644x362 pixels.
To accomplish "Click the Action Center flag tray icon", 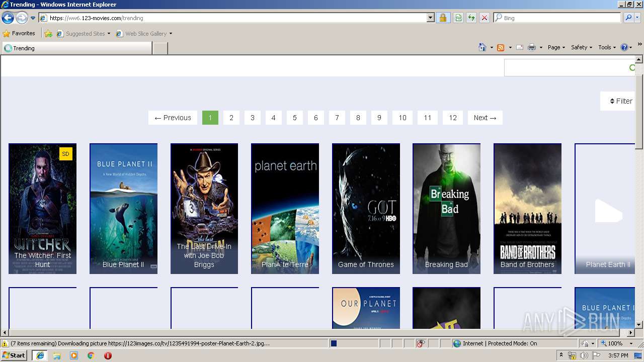I will point(596,355).
